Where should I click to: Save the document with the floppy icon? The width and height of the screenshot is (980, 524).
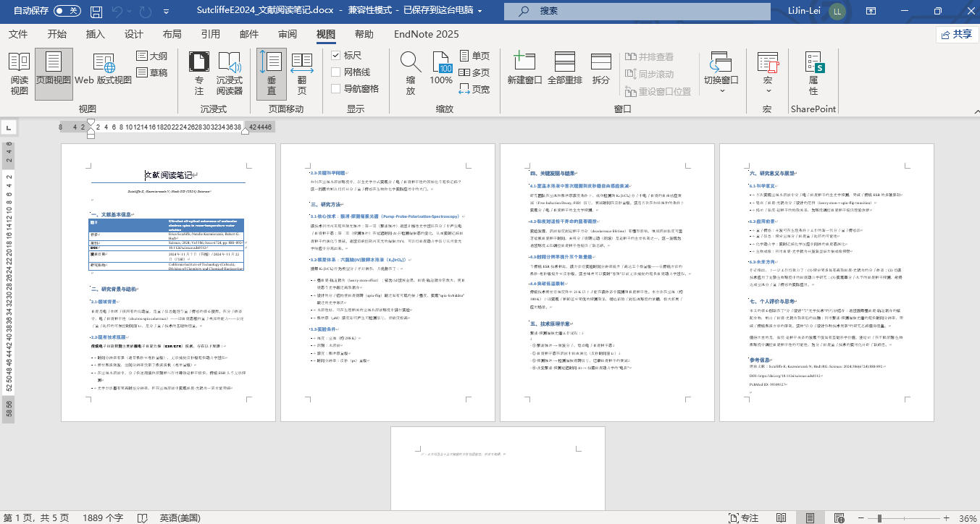tap(96, 11)
